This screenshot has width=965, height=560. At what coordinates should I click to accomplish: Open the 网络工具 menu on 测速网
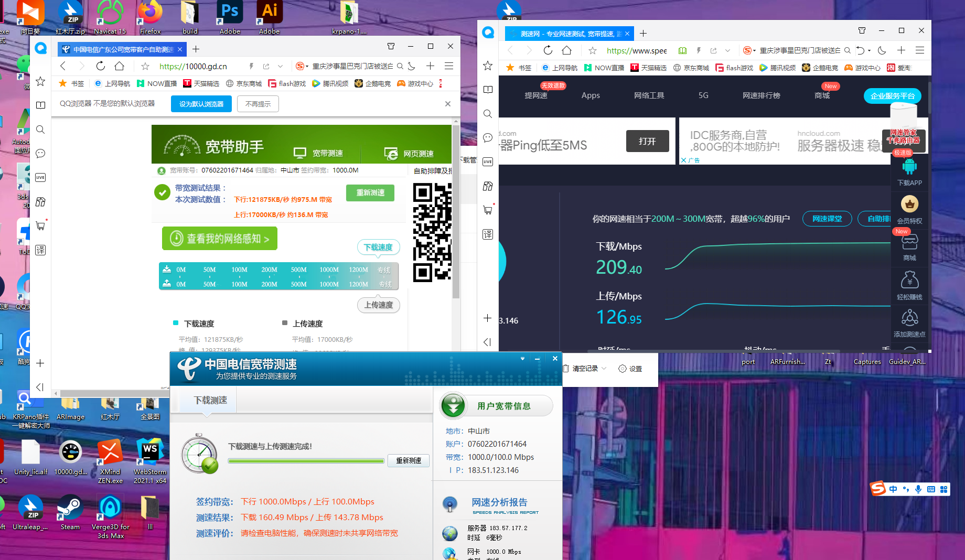point(649,95)
